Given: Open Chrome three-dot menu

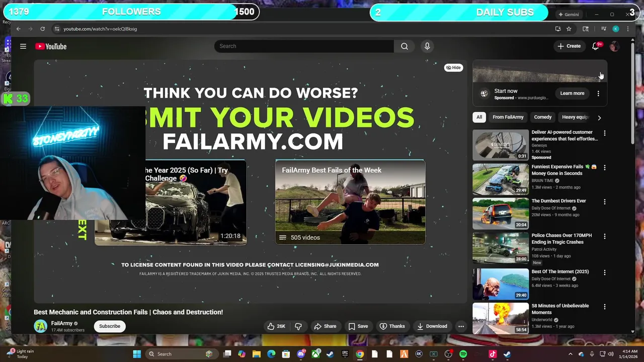Looking at the screenshot, I should 627,29.
